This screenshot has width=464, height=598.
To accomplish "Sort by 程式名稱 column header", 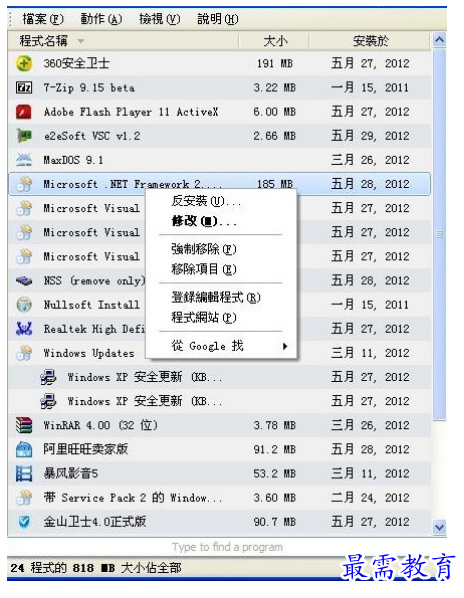I will pos(123,40).
